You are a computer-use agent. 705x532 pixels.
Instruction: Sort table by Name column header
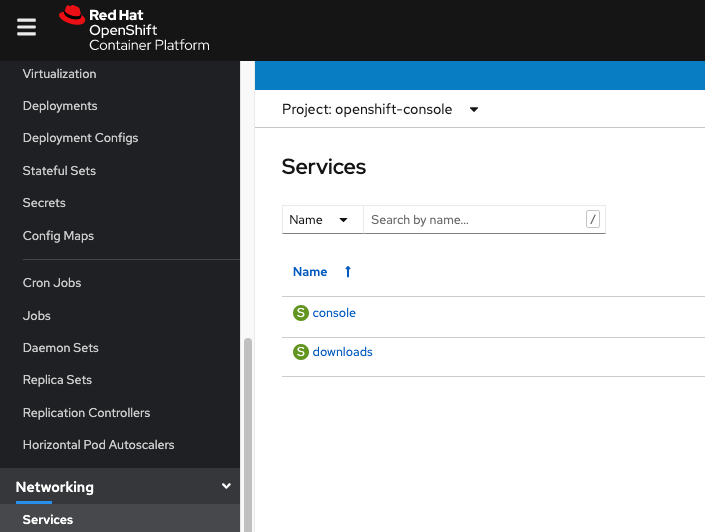[310, 272]
